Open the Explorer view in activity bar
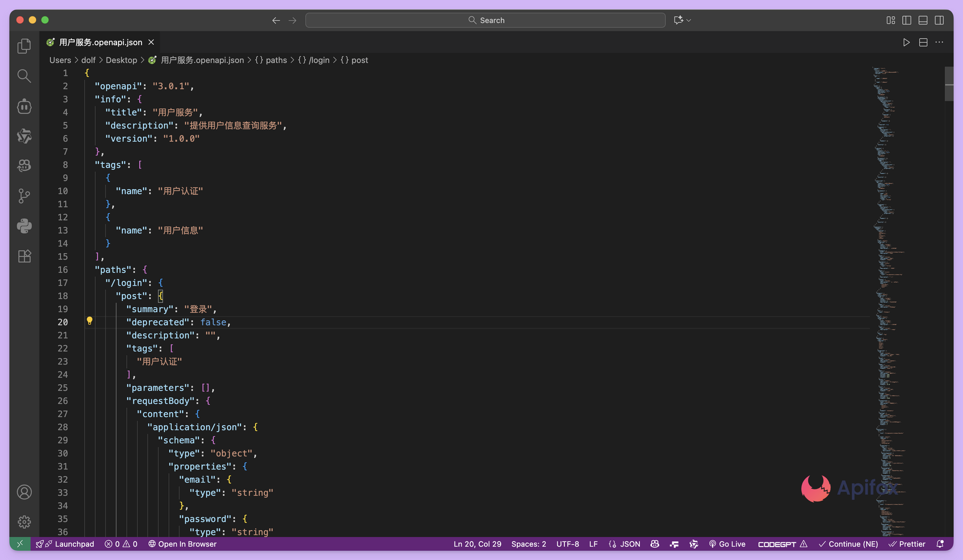The width and height of the screenshot is (963, 560). point(24,46)
